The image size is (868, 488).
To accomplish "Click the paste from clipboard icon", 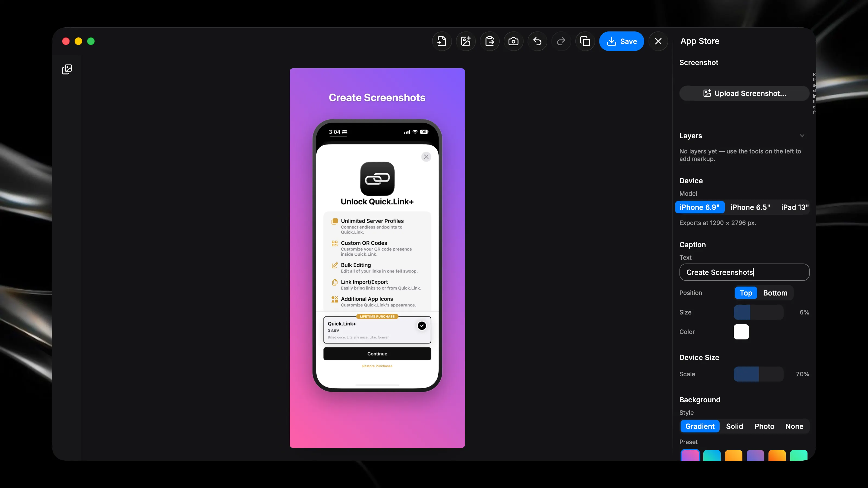I will point(490,41).
